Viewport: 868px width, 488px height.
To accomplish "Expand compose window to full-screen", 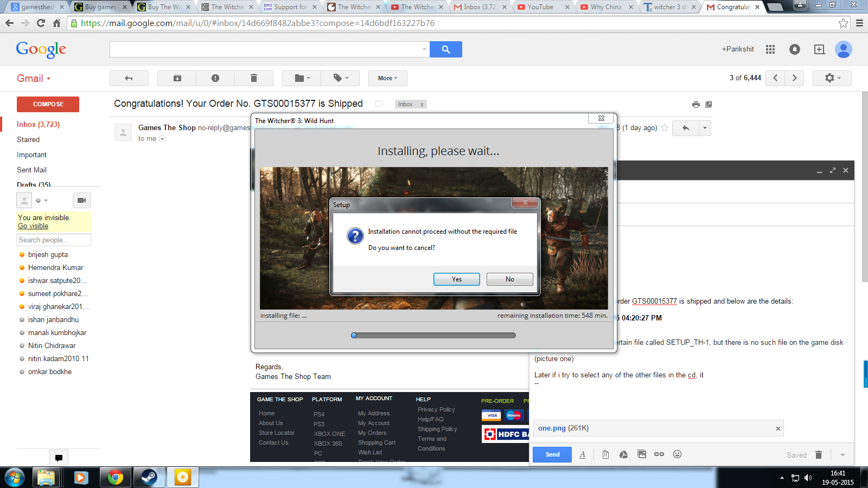I will [833, 170].
